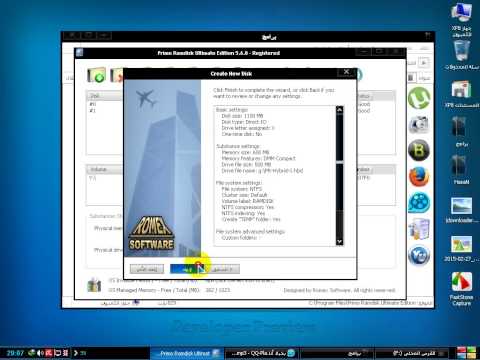Open the Firefox icon in the folder window

coord(419,177)
